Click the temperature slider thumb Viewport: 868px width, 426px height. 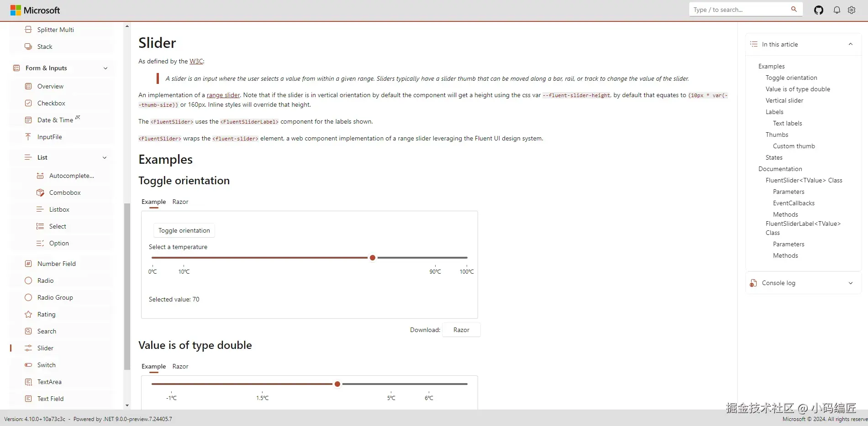pos(373,258)
